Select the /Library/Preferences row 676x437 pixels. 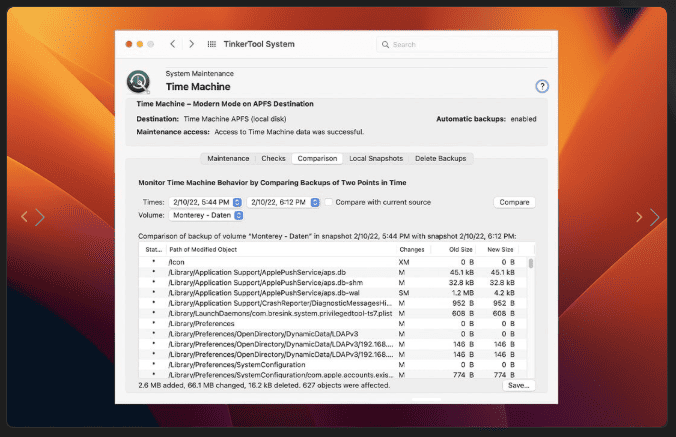(333, 324)
